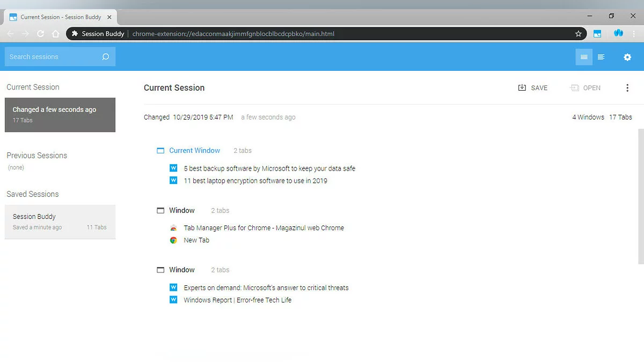Select the 'Changed a few seconds ago' session

(60, 114)
